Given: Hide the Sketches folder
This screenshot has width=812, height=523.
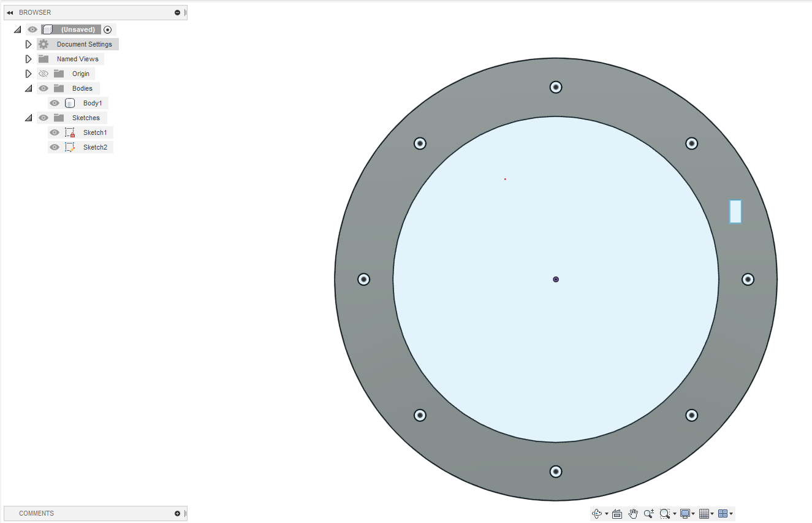Looking at the screenshot, I should pos(44,118).
